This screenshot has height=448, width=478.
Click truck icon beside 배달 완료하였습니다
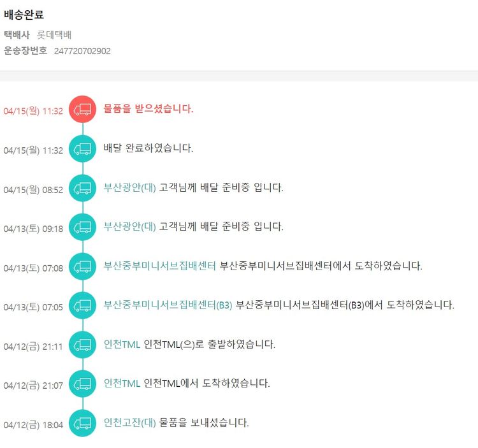[x=82, y=149]
